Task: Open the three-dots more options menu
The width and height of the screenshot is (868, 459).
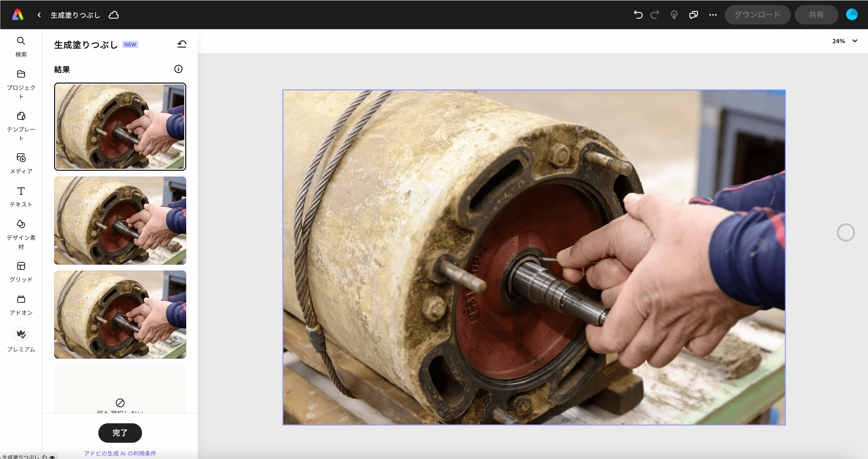Action: 713,15
